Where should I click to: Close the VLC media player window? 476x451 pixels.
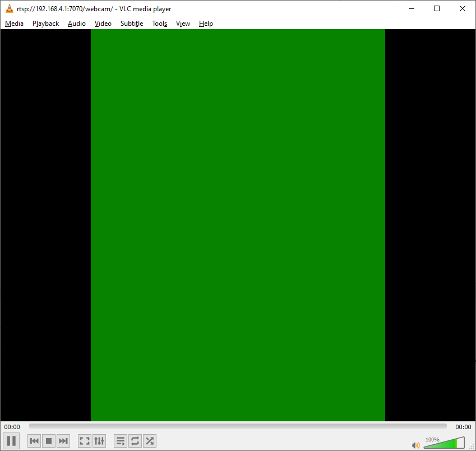[463, 8]
